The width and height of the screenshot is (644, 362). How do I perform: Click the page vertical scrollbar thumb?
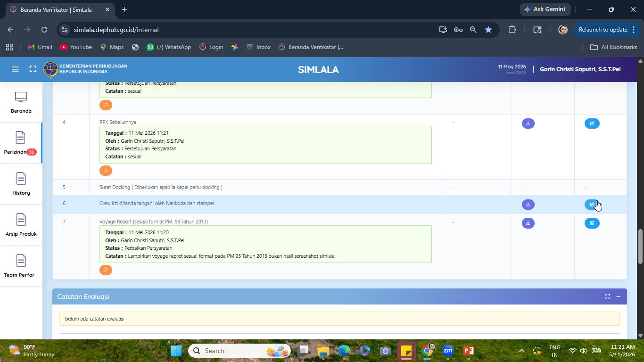640,247
